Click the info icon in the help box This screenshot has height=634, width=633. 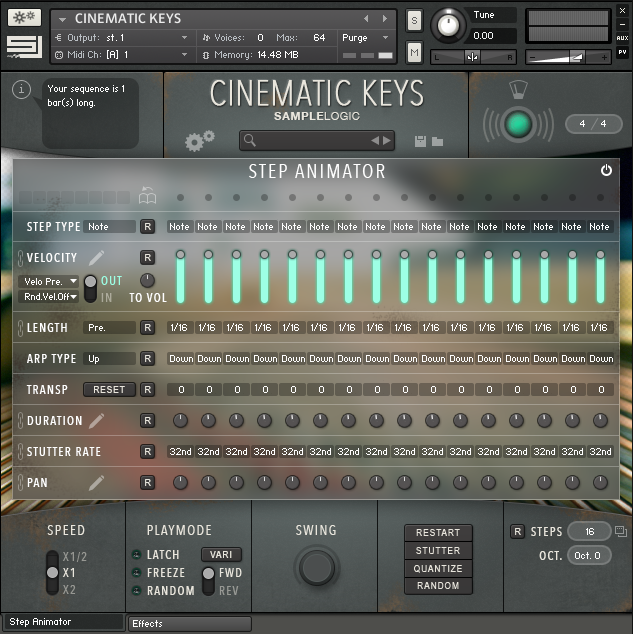coord(23,90)
